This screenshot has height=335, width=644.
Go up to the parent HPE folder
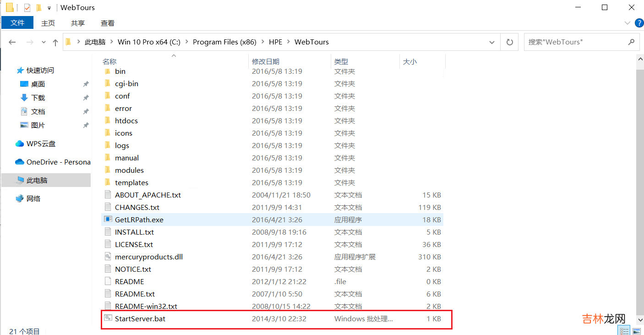pos(55,42)
